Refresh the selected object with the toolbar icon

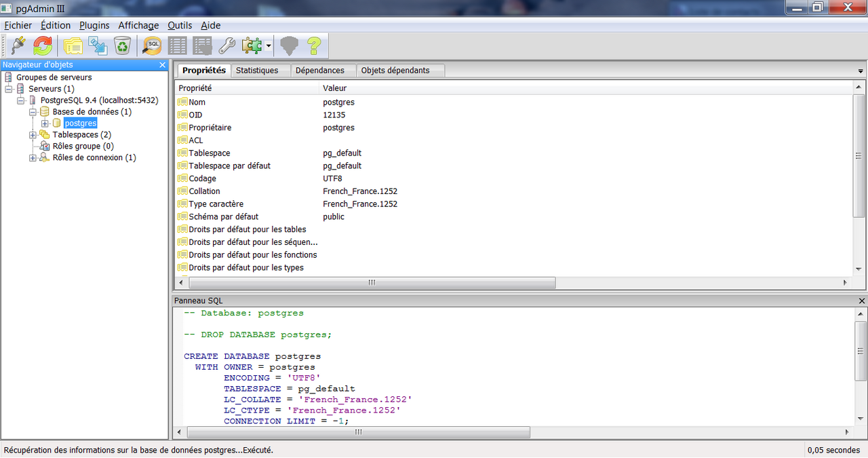(x=43, y=45)
